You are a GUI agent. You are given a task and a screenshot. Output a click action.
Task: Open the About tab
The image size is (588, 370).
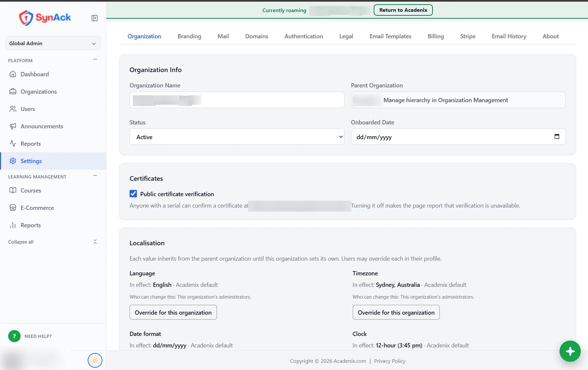click(551, 36)
